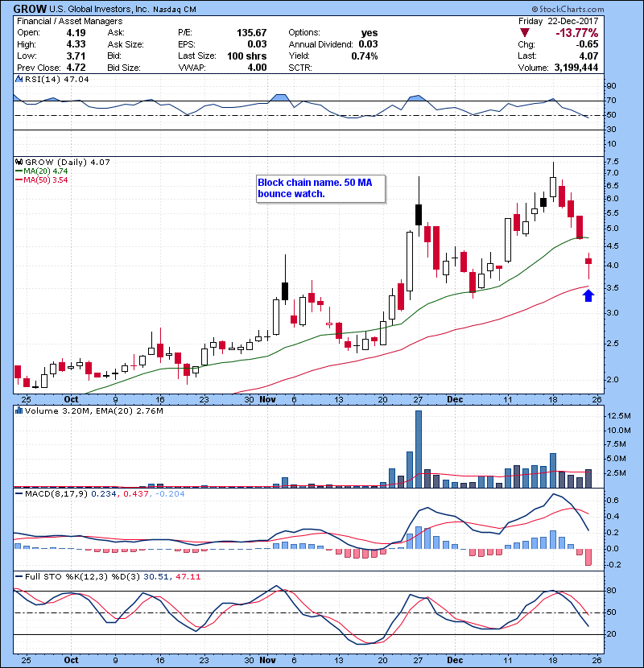Image resolution: width=644 pixels, height=668 pixels.
Task: Click the Last price value 4.07 in header
Action: click(588, 56)
